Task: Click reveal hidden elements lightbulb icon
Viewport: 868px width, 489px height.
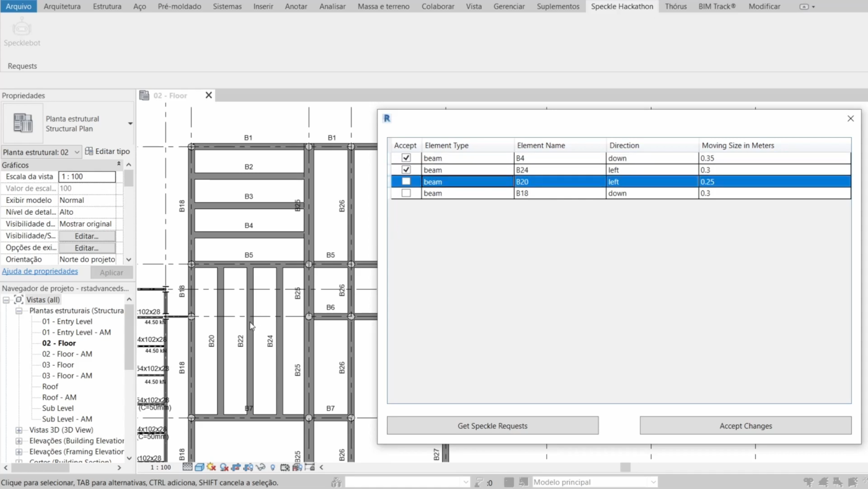Action: tap(272, 467)
